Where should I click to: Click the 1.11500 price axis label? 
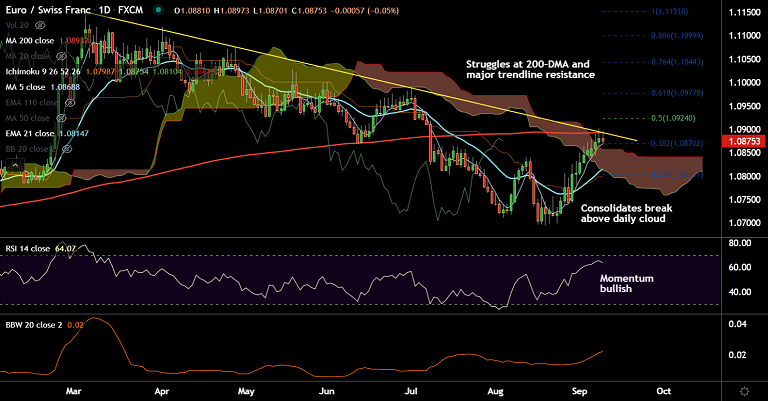744,13
